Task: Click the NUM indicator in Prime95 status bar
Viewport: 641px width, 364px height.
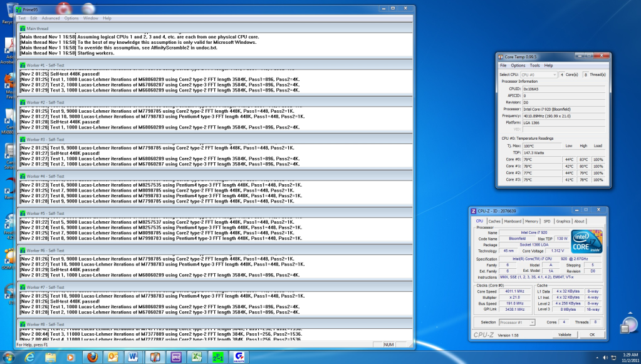Action: point(388,345)
